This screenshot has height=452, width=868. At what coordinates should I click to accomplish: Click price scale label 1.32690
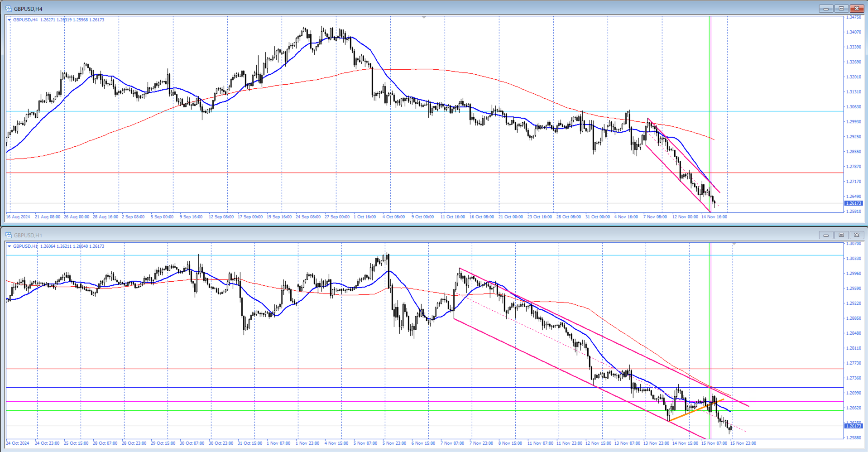click(x=854, y=62)
